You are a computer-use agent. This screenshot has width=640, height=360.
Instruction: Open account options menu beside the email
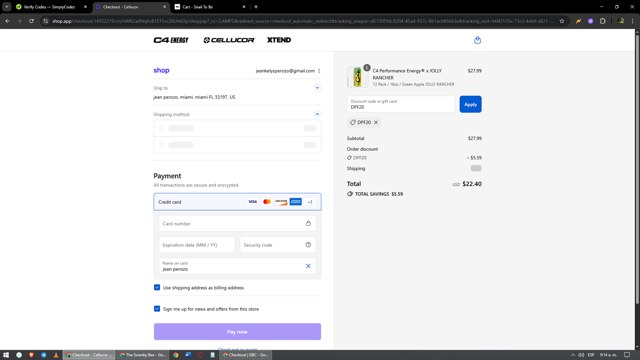[x=319, y=71]
